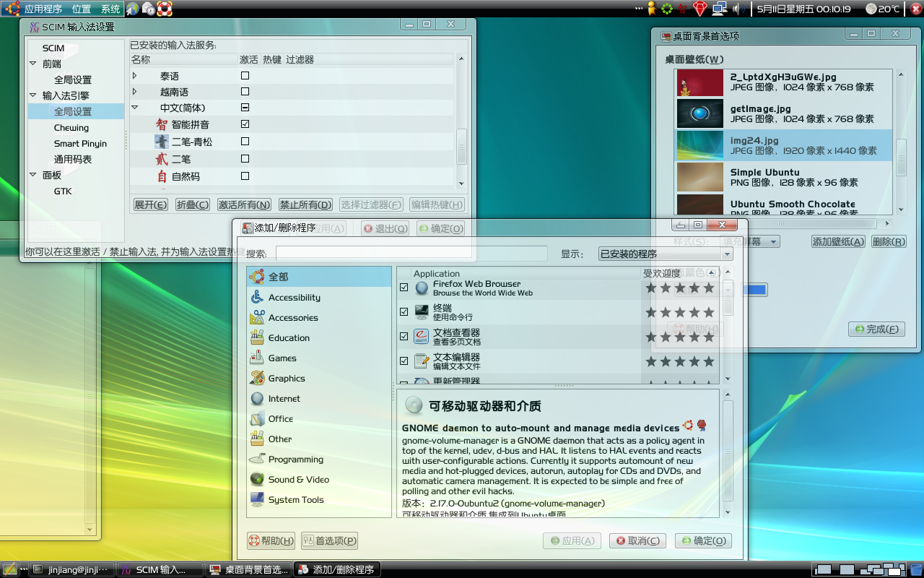Screen dimensions: 924x578
Task: Uncheck the 智能拼音 activation checkbox
Action: 245,124
